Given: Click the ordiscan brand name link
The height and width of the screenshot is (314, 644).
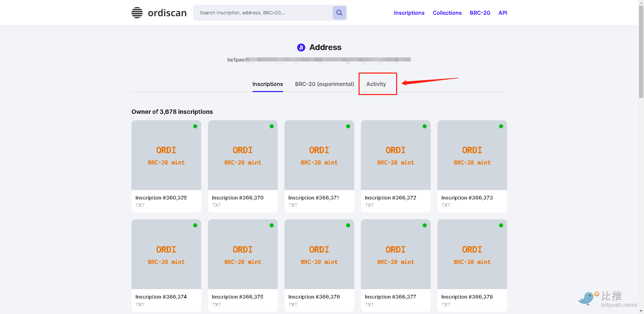Looking at the screenshot, I should pyautogui.click(x=167, y=13).
